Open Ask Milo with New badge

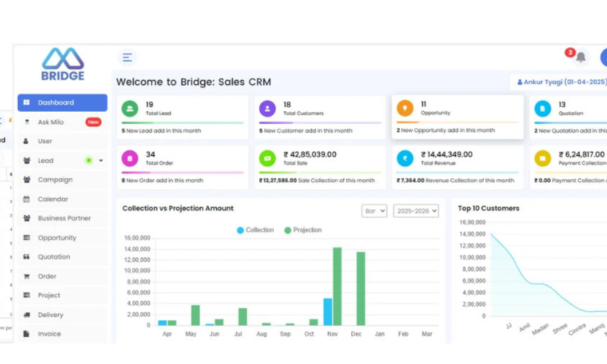(51, 122)
